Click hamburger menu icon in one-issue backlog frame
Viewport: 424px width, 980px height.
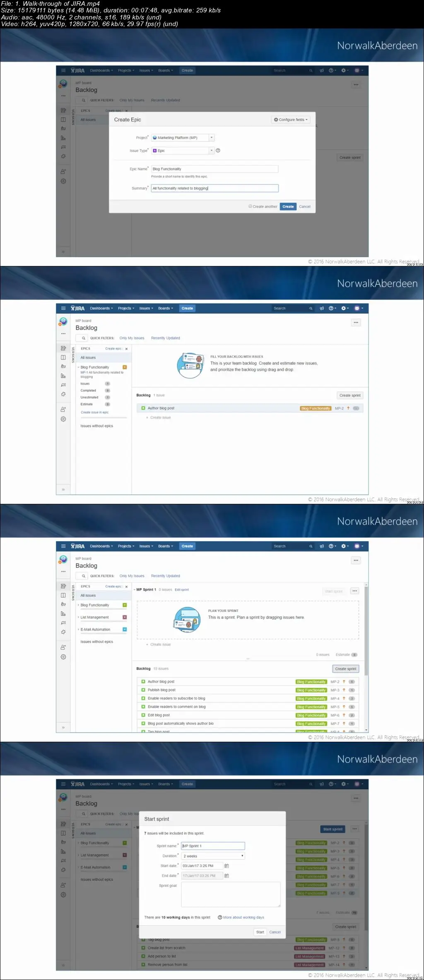click(x=63, y=308)
